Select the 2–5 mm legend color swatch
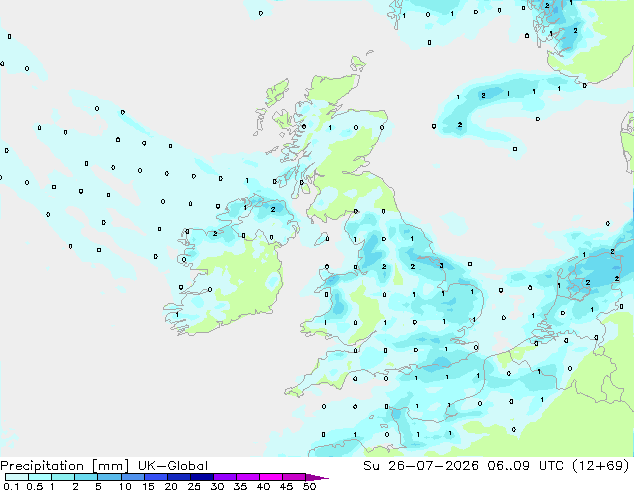The image size is (634, 490). 86,477
